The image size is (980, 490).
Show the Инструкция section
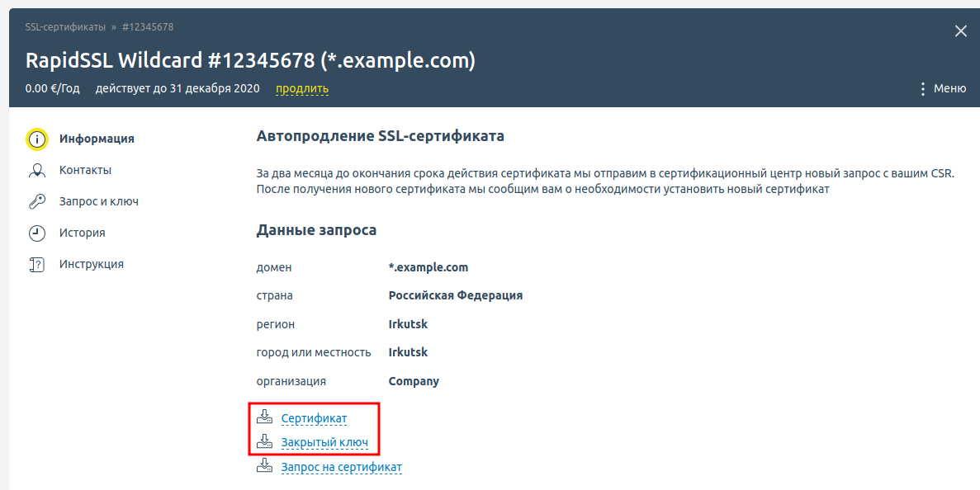pyautogui.click(x=91, y=265)
